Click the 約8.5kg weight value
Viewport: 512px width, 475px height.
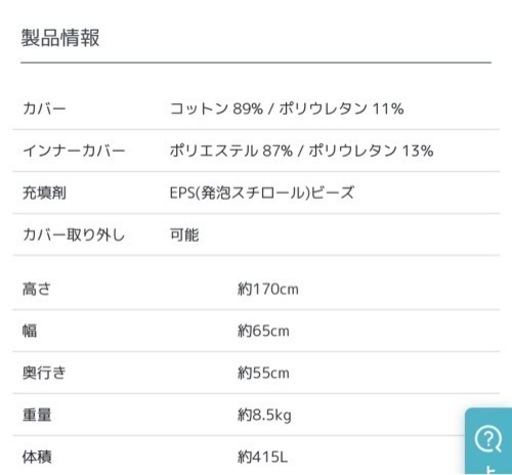[264, 415]
